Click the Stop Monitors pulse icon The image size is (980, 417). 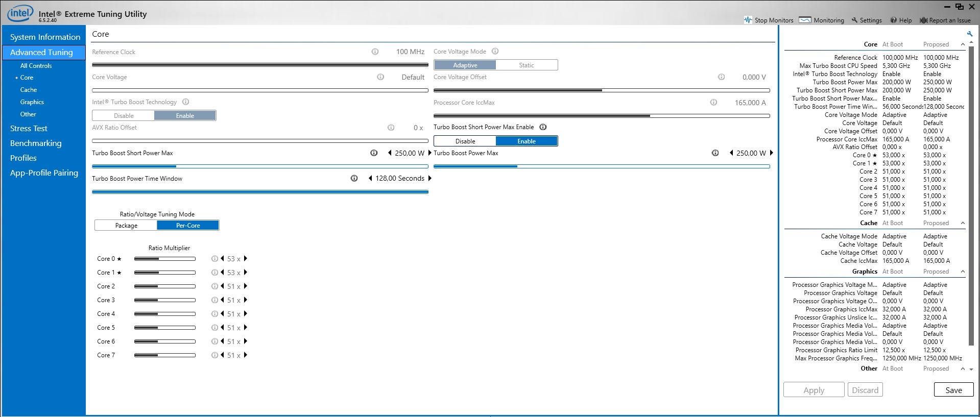pyautogui.click(x=748, y=20)
